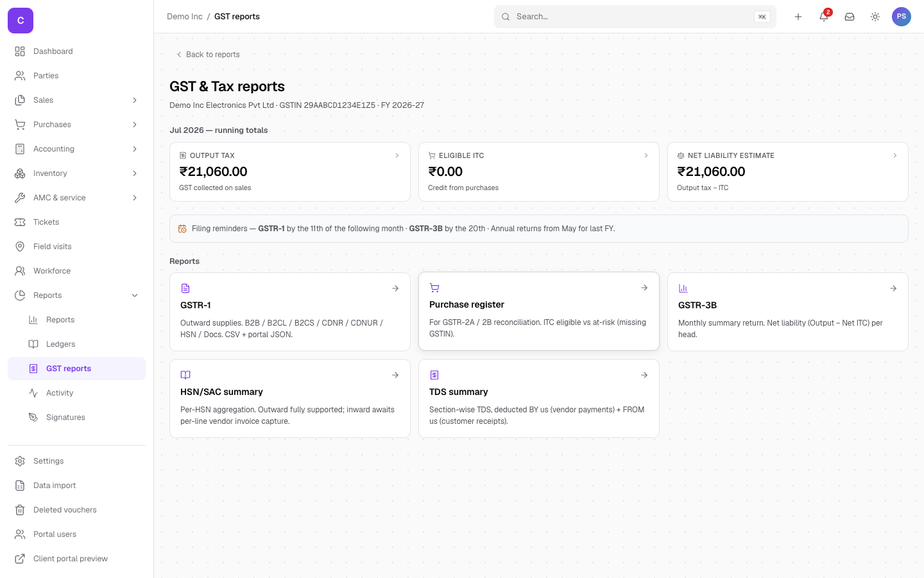
Task: Open the inbox tray icon
Action: [x=850, y=17]
